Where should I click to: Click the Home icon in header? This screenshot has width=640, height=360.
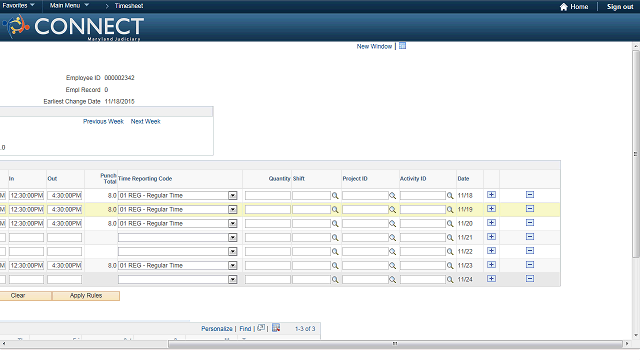(x=564, y=7)
